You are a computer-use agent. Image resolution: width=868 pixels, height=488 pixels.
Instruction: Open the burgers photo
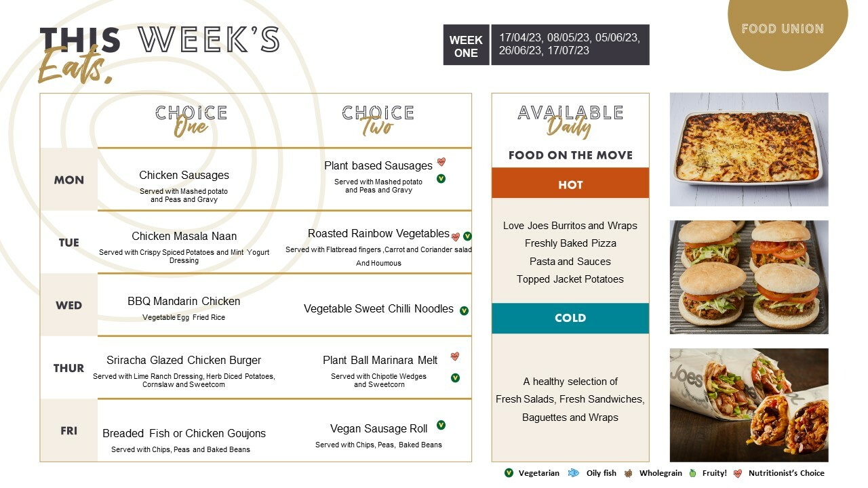[x=749, y=277]
